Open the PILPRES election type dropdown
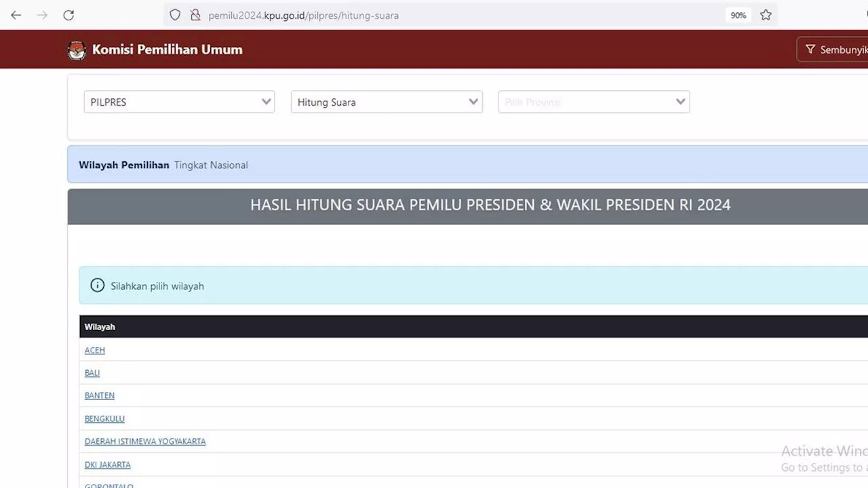 [x=179, y=102]
